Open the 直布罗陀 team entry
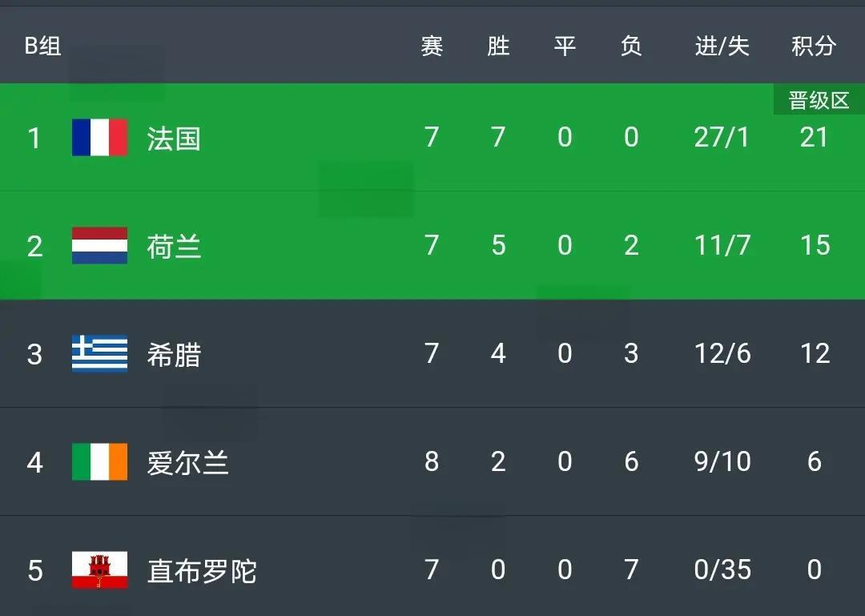This screenshot has width=865, height=616. click(x=202, y=571)
